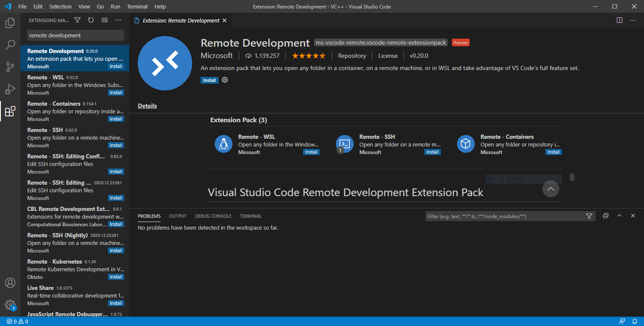
Task: Select the Extensions view icon
Action: [10, 111]
